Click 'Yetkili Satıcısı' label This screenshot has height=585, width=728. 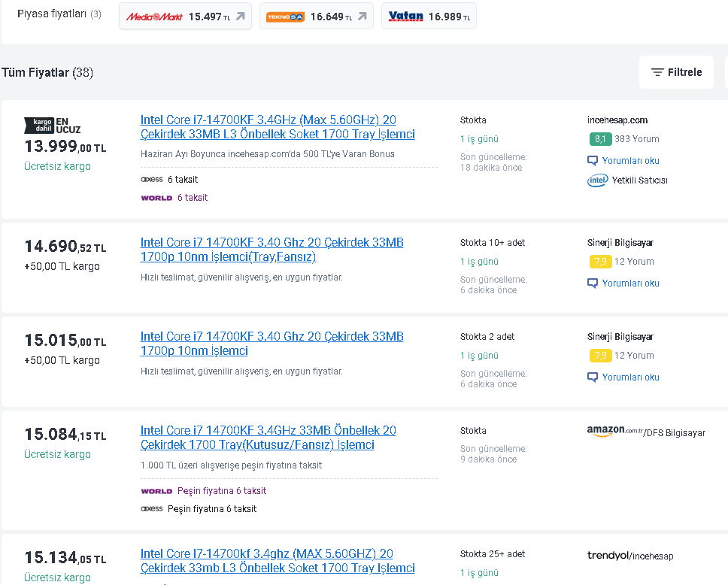(639, 180)
